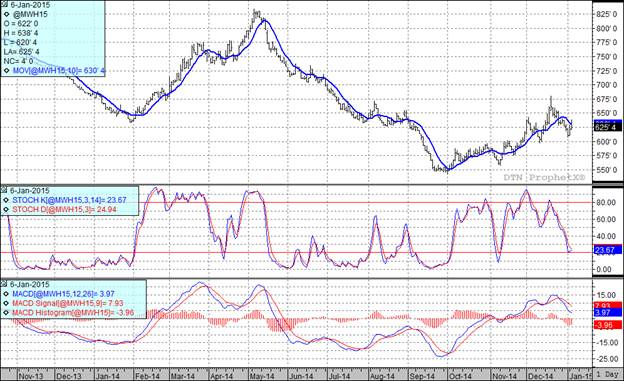Screen dimensions: 624x381
Task: Open the 1 Day interval selector
Action: pos(608,375)
